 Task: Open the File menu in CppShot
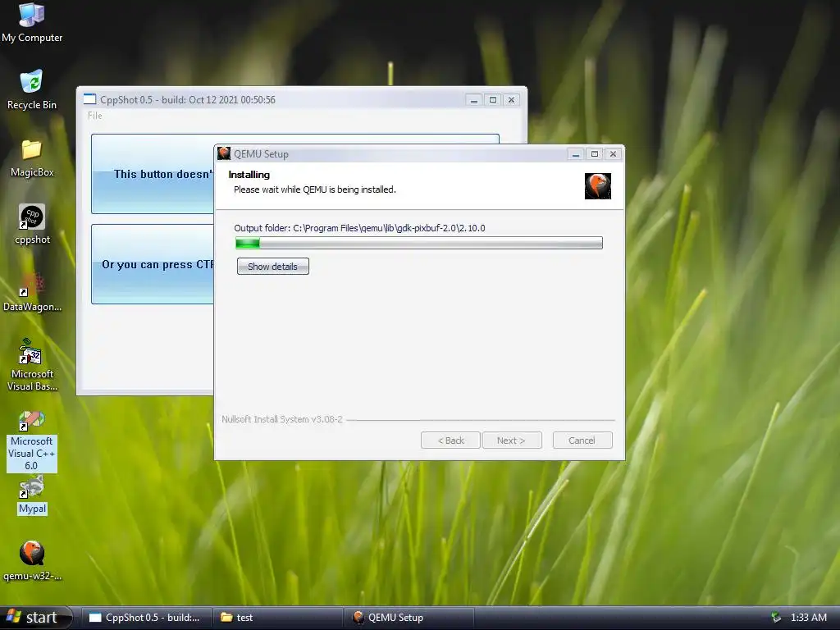coord(95,115)
